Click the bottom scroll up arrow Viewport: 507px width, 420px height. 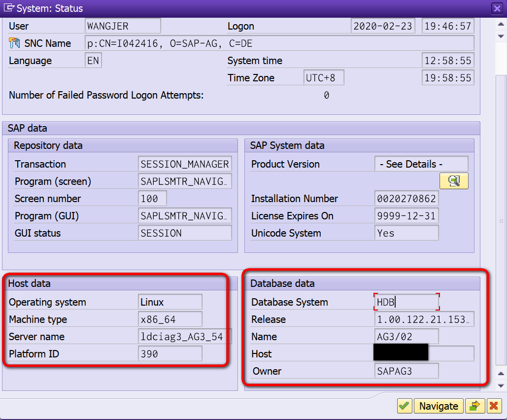coord(501,374)
